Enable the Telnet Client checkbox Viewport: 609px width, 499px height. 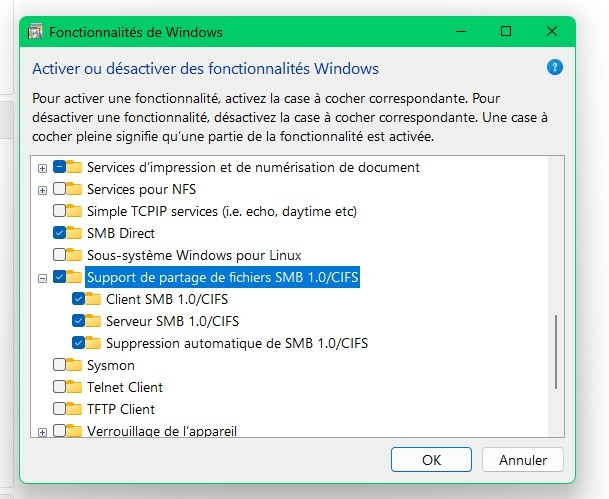[x=60, y=387]
